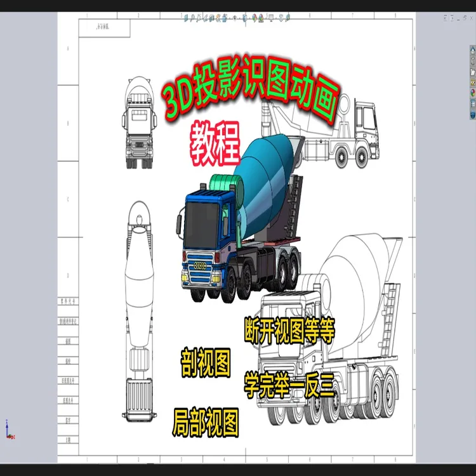
Task: Click the Apply Scene sphere icon
Action: 261,18
